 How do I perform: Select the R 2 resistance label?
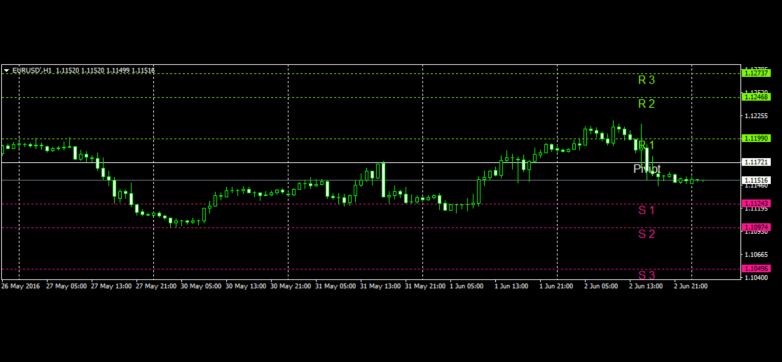(646, 104)
